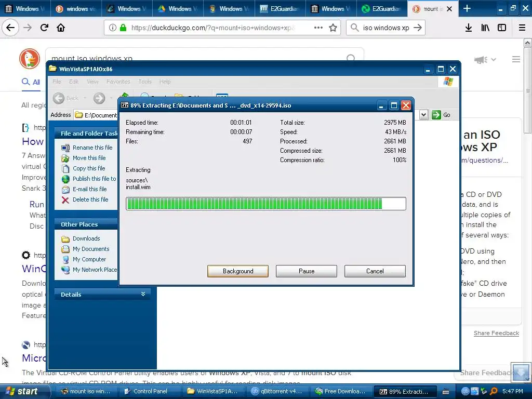Open the DuckDuckGo megaphone dropdown
The image size is (532, 399).
[x=486, y=60]
